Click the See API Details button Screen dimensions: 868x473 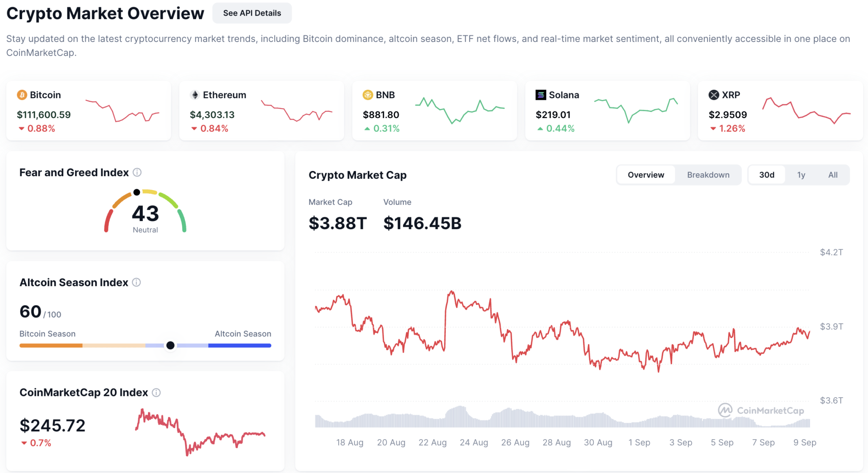click(252, 13)
